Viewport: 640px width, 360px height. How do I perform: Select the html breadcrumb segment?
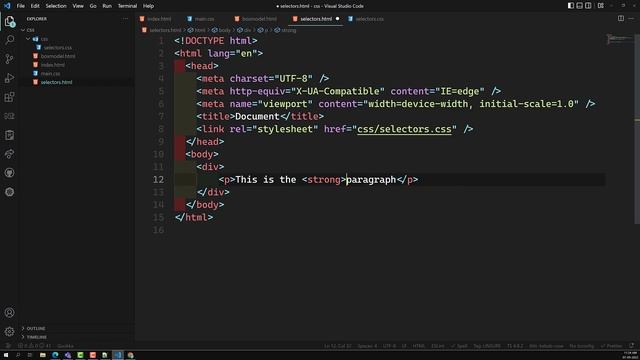[197, 30]
